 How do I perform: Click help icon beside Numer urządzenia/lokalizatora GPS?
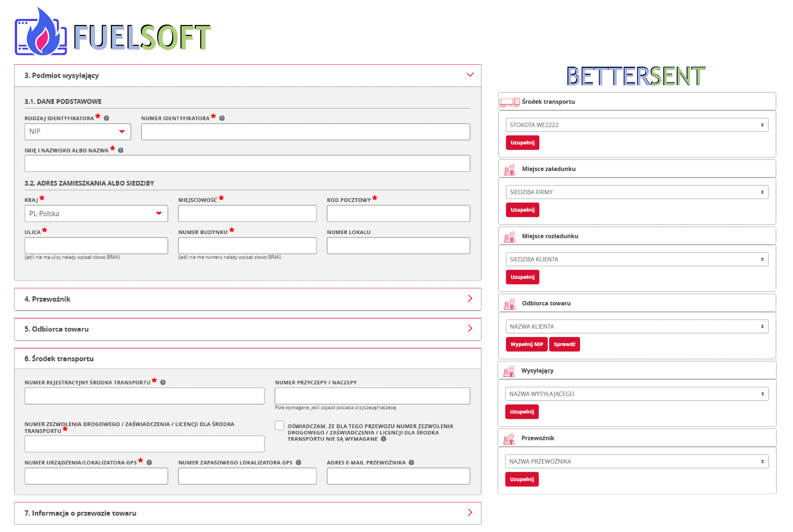coord(149,463)
